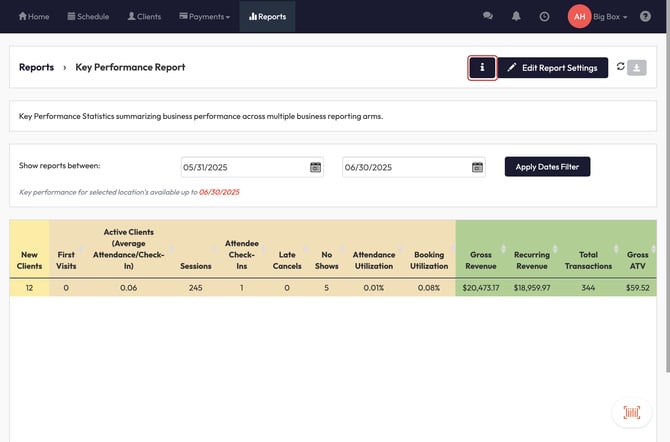Screen dimensions: 670x442
Task: Open the end date calendar picker icon
Action: pyautogui.click(x=477, y=167)
